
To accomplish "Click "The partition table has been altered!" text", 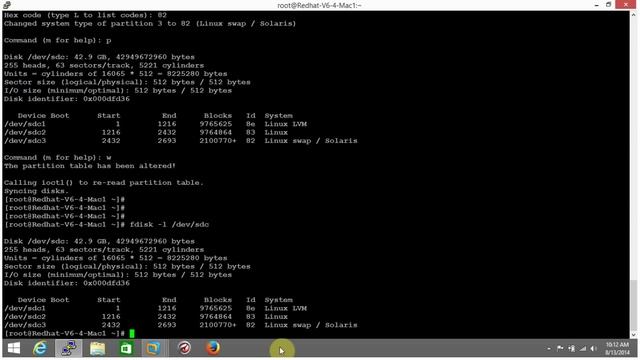I will 90,166.
